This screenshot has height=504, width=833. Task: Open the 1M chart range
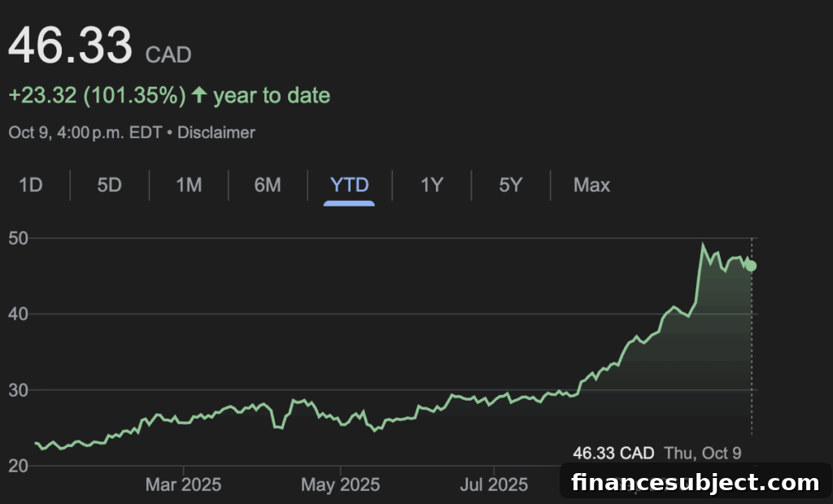coord(189,185)
